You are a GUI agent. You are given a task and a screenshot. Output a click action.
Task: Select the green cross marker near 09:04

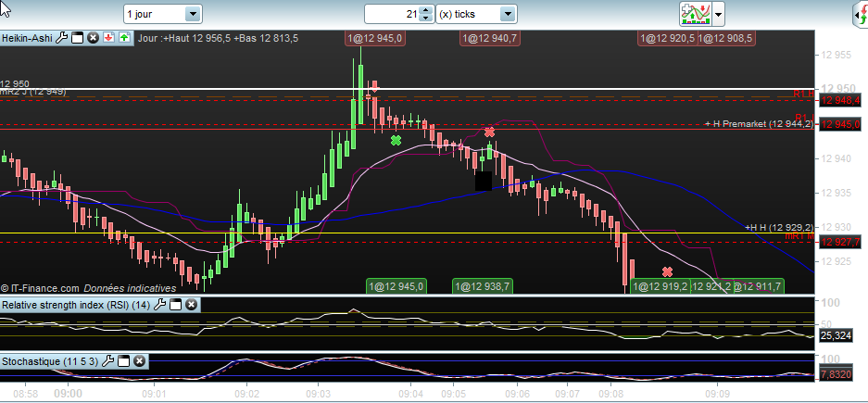tap(396, 141)
